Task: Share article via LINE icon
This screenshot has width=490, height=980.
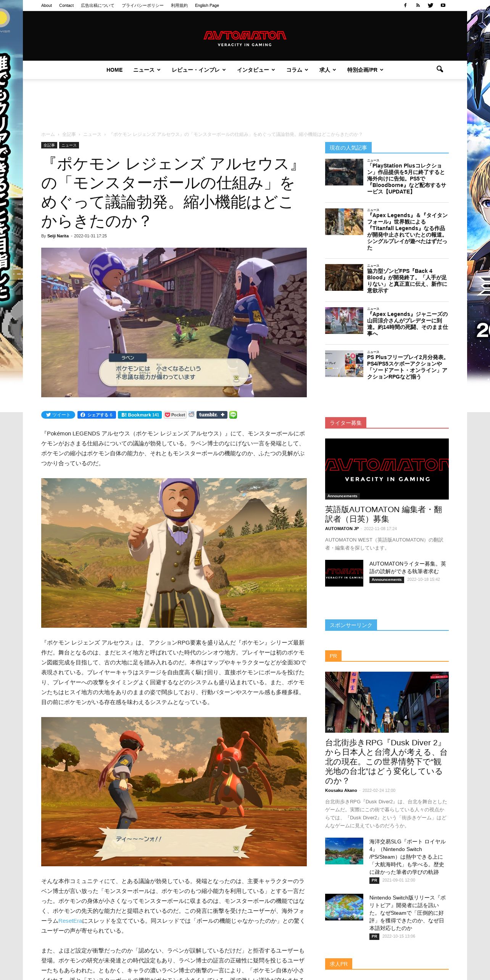Action: pos(233,415)
